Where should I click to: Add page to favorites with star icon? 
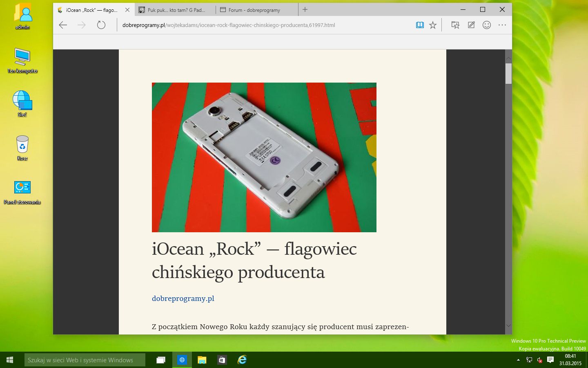point(433,25)
